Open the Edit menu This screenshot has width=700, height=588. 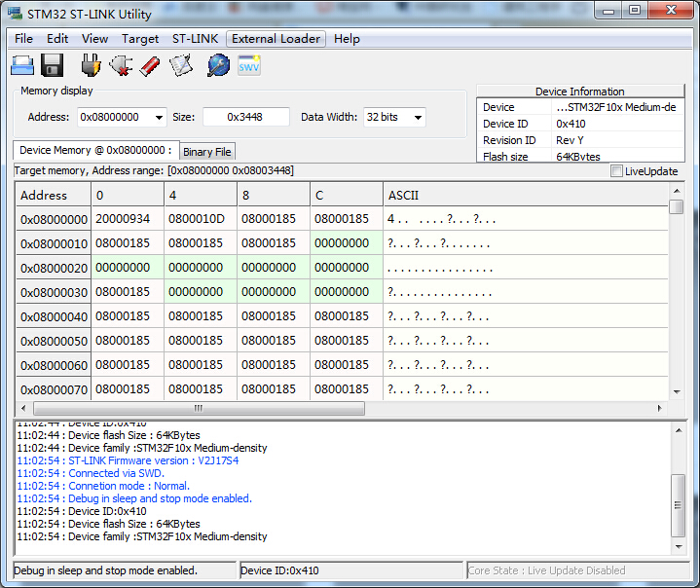coord(57,39)
